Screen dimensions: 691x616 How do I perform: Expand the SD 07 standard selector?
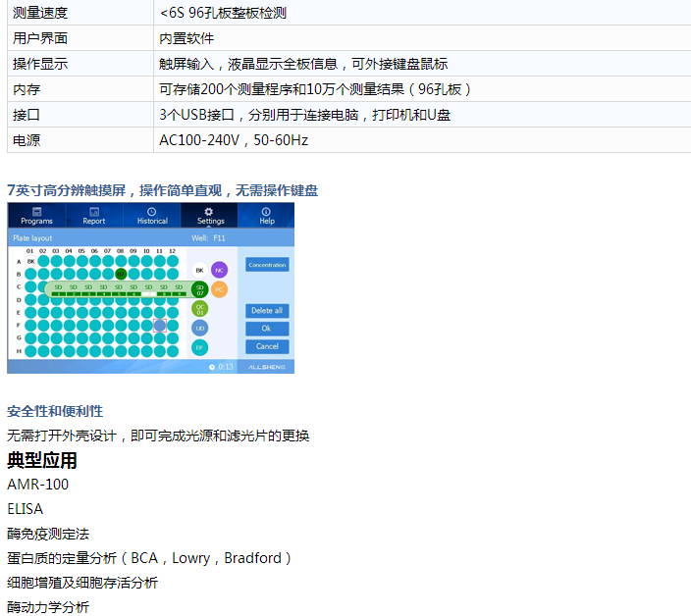[200, 289]
